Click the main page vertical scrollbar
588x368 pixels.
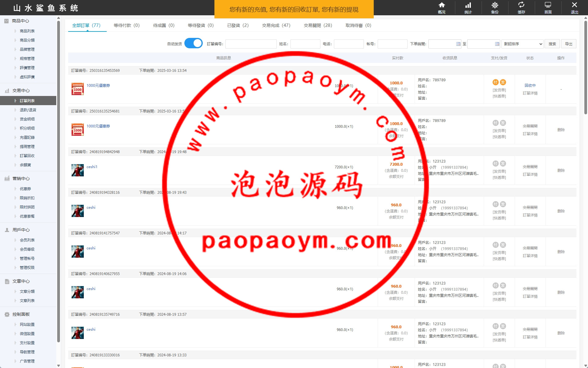586,68
